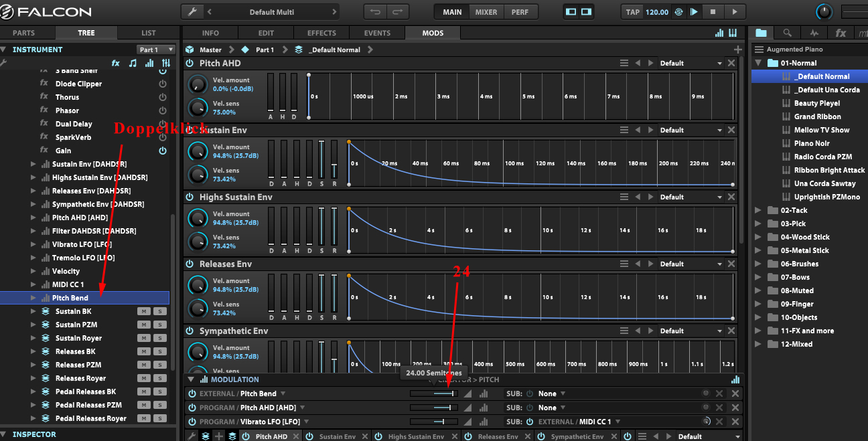This screenshot has width=868, height=441.
Task: Expand the Pitch Bend tree item
Action: (x=33, y=298)
